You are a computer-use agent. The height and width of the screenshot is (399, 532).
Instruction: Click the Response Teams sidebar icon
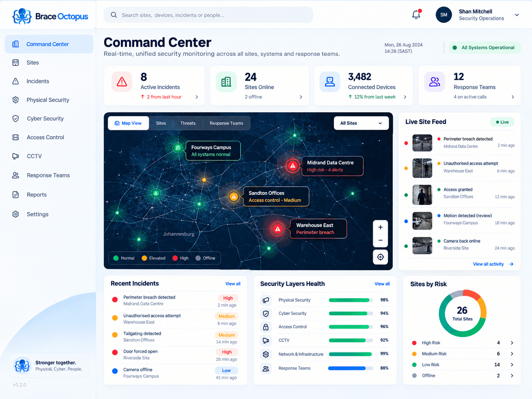click(15, 175)
